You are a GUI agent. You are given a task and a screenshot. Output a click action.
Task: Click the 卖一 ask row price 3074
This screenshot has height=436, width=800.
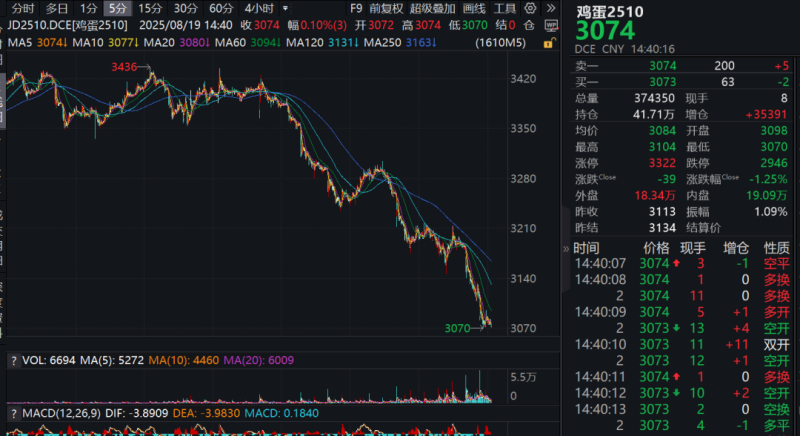coord(663,66)
